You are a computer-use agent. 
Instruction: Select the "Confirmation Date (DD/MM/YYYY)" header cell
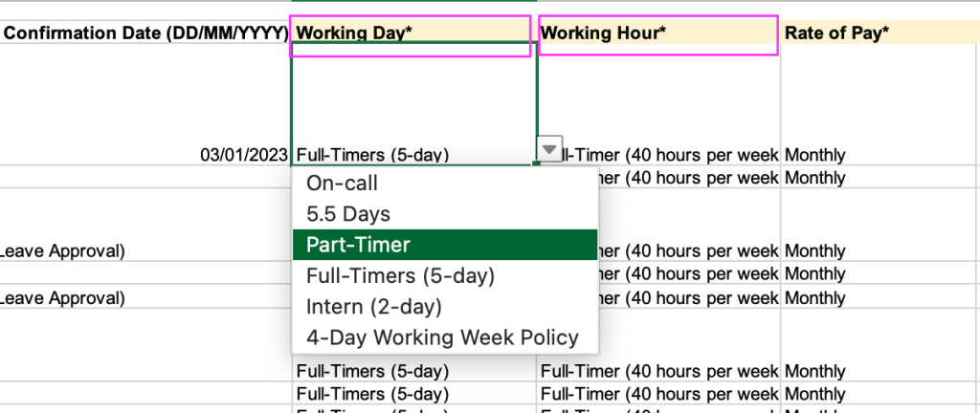point(145,33)
